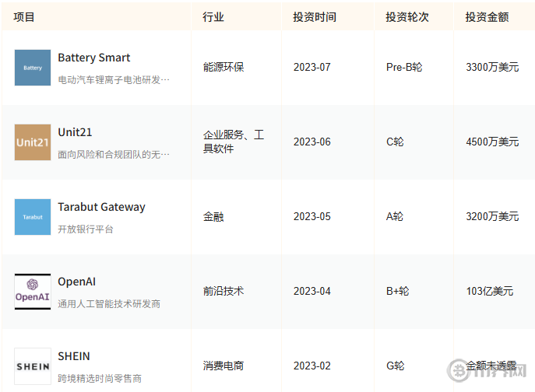Click the OpenAI logo icon
535x392 pixels.
tap(33, 292)
